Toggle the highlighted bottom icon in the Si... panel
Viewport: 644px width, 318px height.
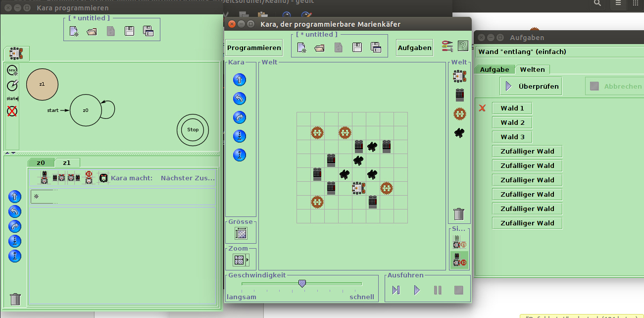(459, 260)
